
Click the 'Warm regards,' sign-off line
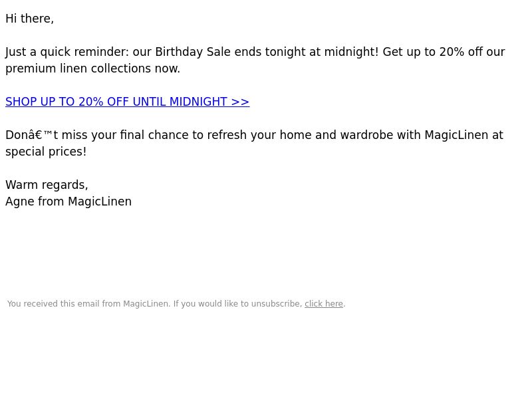[x=47, y=185]
